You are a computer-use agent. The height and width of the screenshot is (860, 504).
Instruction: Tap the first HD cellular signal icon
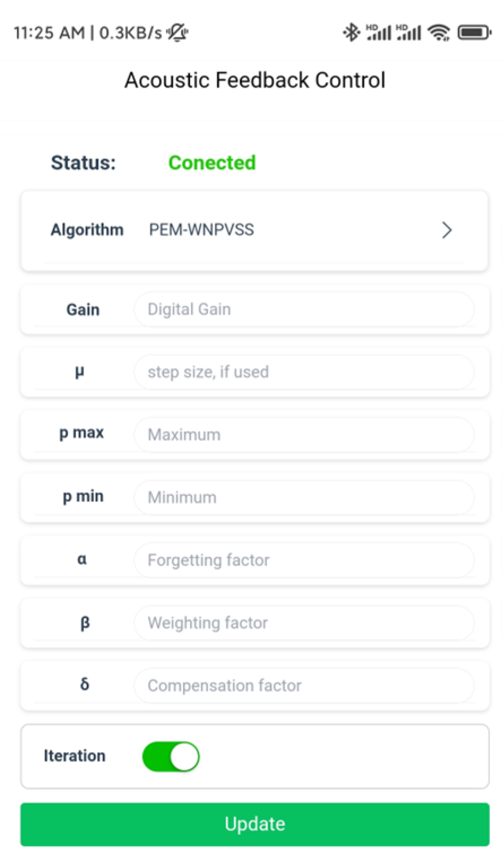click(379, 32)
